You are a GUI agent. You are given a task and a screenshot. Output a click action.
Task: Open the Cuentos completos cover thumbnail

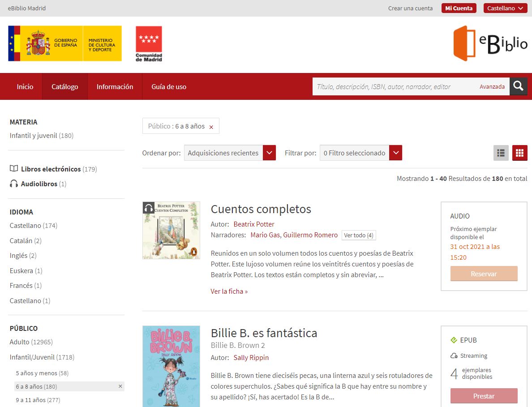click(x=171, y=231)
